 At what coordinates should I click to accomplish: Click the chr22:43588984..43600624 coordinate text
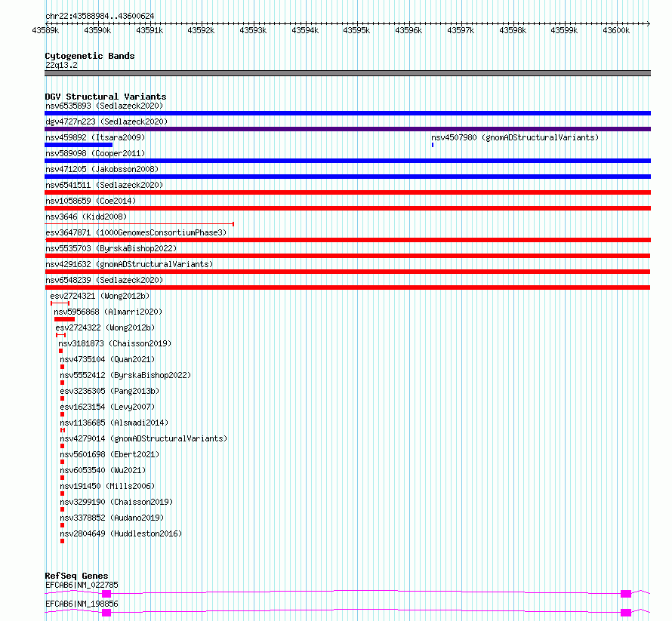click(100, 16)
